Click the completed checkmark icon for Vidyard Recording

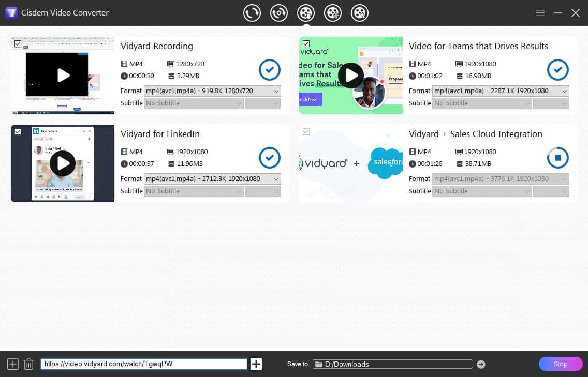(x=269, y=70)
